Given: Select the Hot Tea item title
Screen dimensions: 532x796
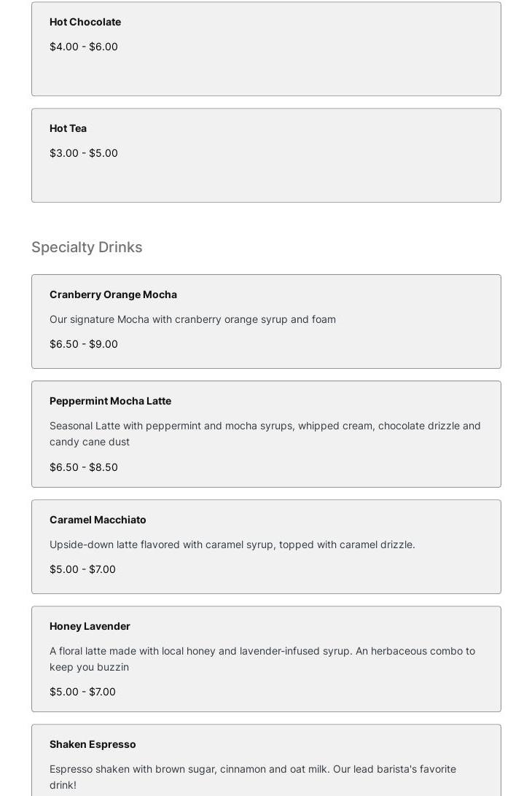Looking at the screenshot, I should [68, 128].
